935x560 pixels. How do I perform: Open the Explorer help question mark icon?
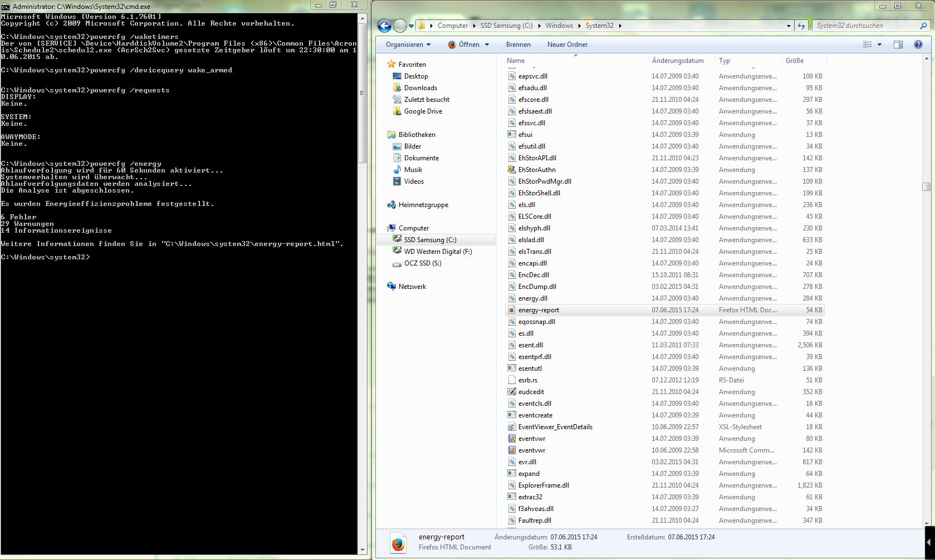918,45
